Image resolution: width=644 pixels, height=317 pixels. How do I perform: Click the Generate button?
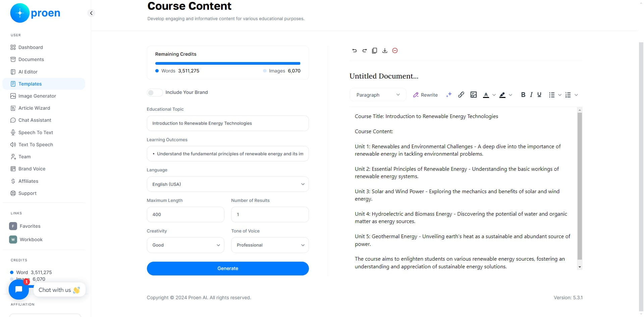coord(228,268)
